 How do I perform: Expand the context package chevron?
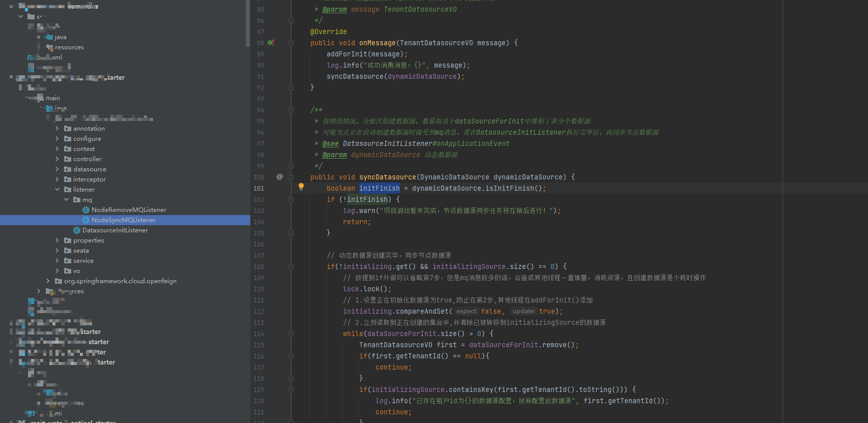[57, 149]
